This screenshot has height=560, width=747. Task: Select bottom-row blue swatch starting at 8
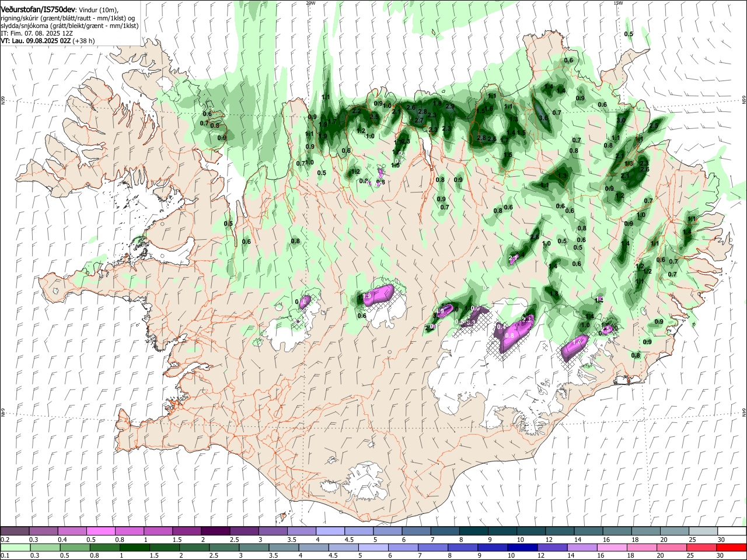[462, 547]
